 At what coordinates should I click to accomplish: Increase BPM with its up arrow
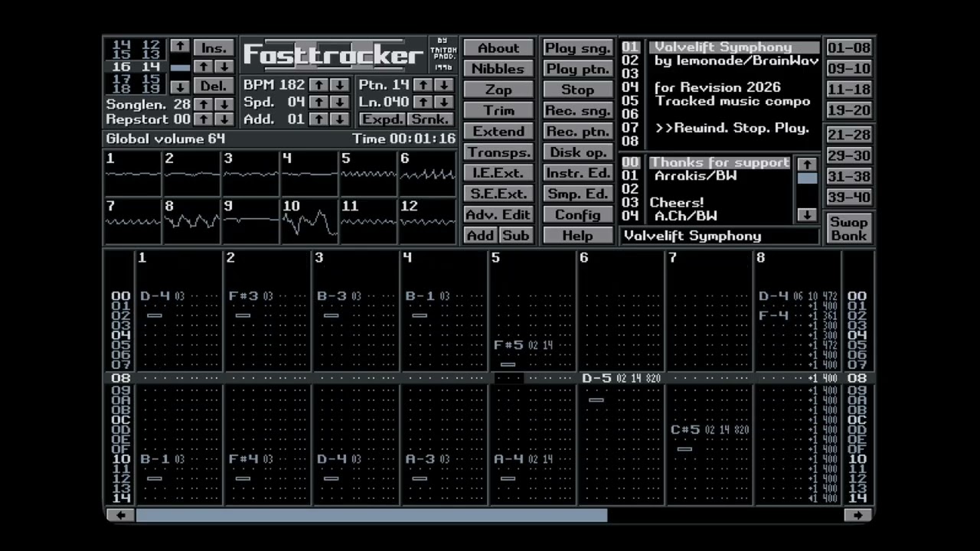[x=320, y=85]
